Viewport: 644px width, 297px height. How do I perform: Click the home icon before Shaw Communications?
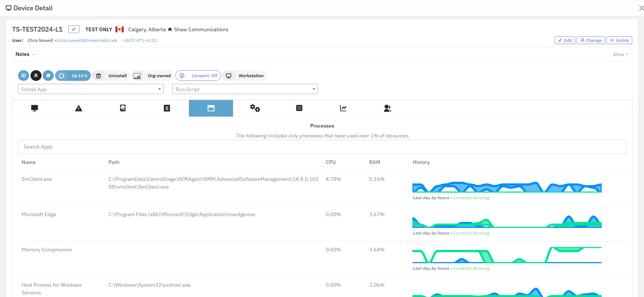click(x=170, y=29)
